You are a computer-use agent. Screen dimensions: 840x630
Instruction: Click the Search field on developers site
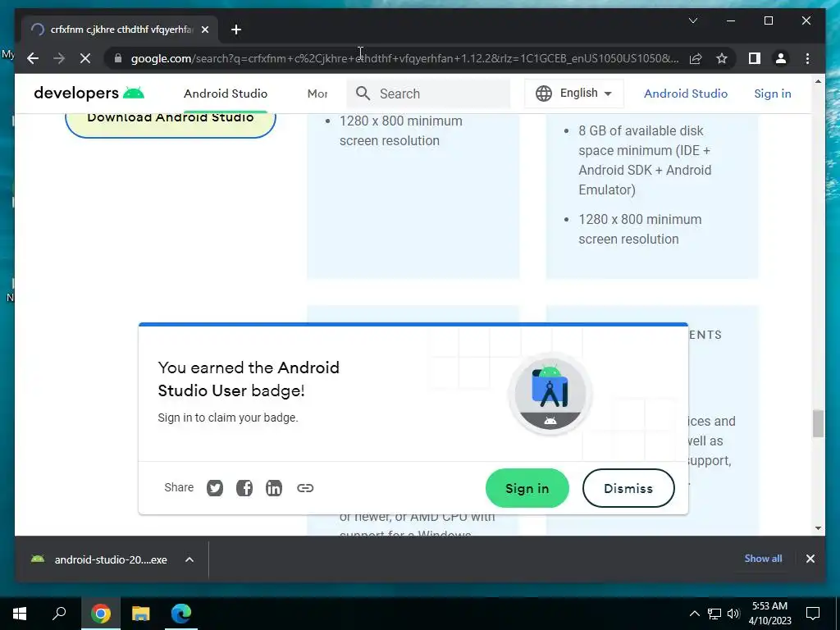coord(428,94)
